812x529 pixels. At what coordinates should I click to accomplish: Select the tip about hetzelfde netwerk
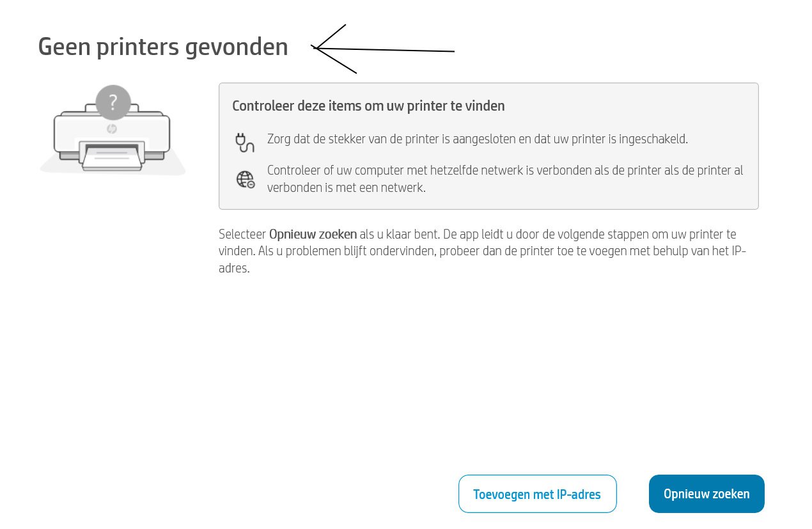pyautogui.click(x=505, y=179)
